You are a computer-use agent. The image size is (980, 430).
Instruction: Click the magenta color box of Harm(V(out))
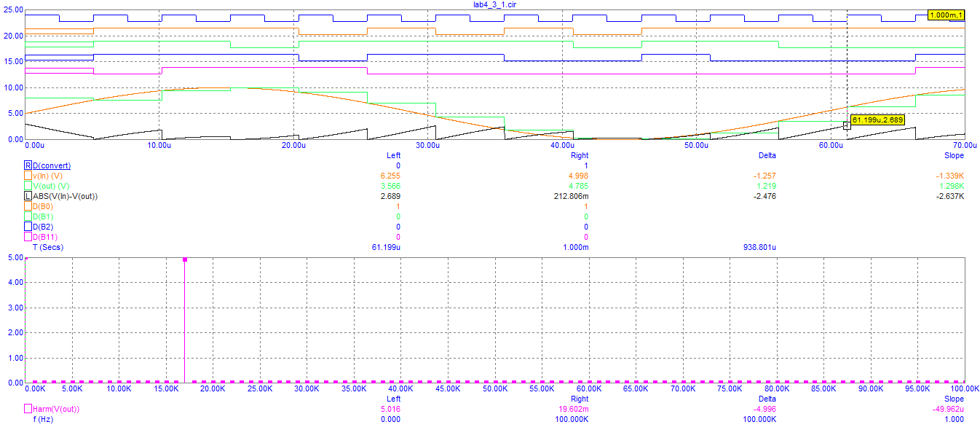pyautogui.click(x=28, y=409)
